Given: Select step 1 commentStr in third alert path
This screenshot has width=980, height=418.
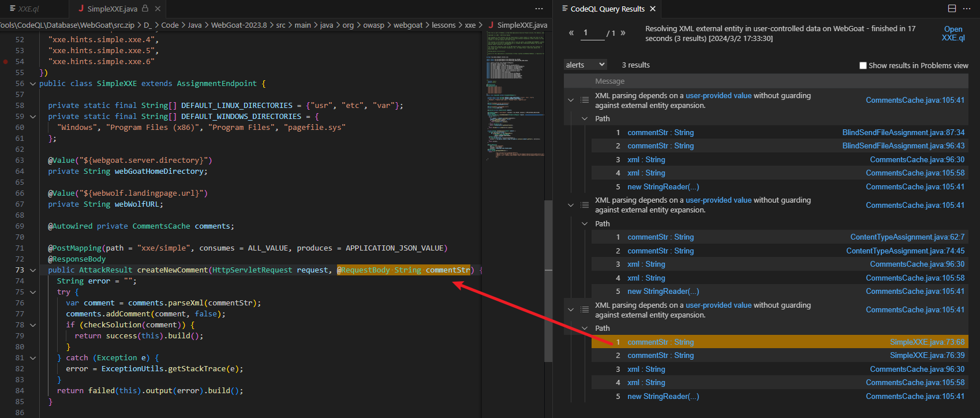Looking at the screenshot, I should [660, 342].
